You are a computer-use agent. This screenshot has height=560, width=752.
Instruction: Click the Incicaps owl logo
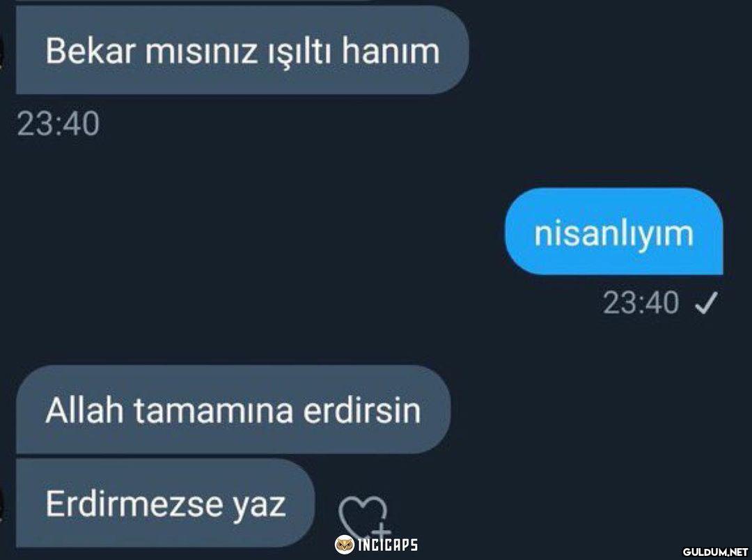point(345,545)
